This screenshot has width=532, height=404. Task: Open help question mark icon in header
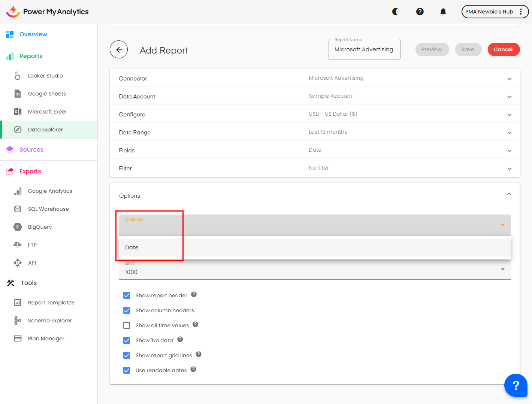pyautogui.click(x=420, y=12)
